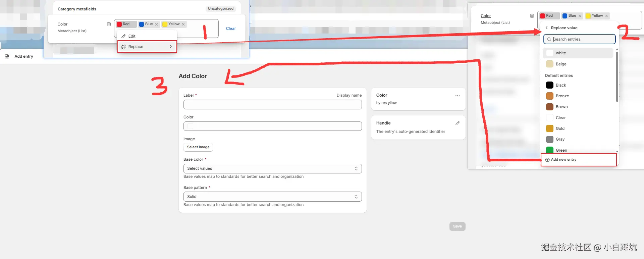Screen dimensions: 644x259
Task: Choose the Brown default entry
Action: [x=578, y=107]
